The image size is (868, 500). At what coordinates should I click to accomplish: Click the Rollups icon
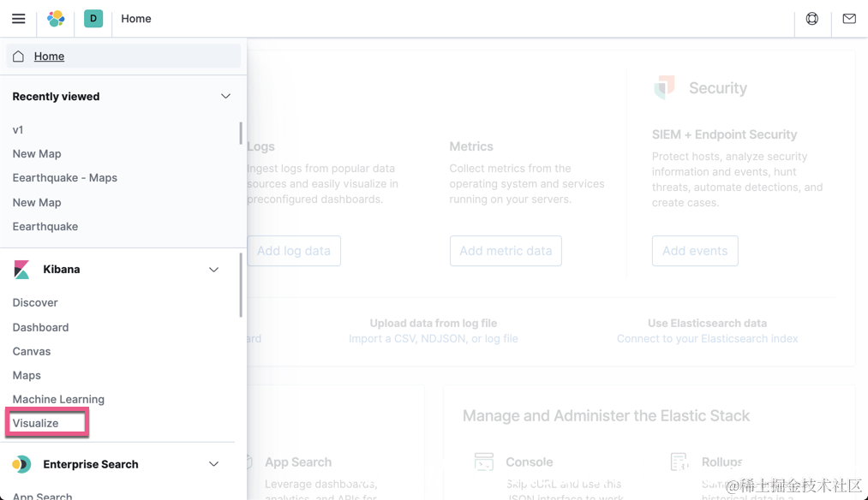coord(679,461)
